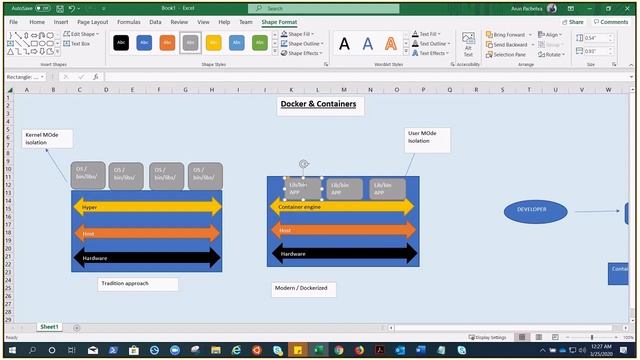Open the Align dropdown

pyautogui.click(x=550, y=35)
